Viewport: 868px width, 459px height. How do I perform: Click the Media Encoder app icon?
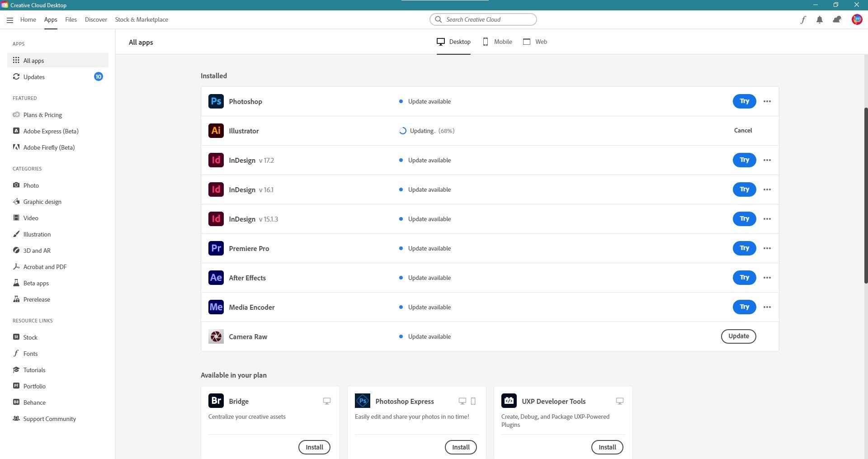pyautogui.click(x=216, y=307)
